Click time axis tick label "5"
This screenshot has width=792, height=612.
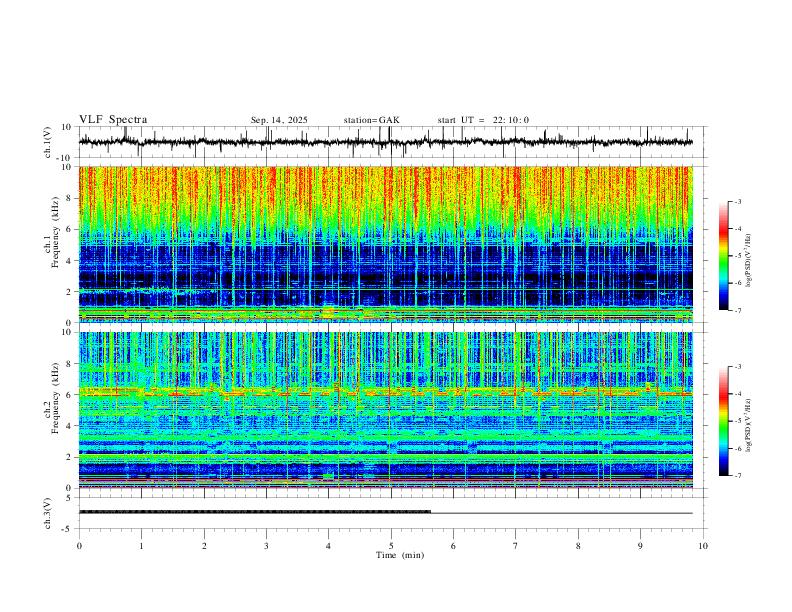coord(391,546)
